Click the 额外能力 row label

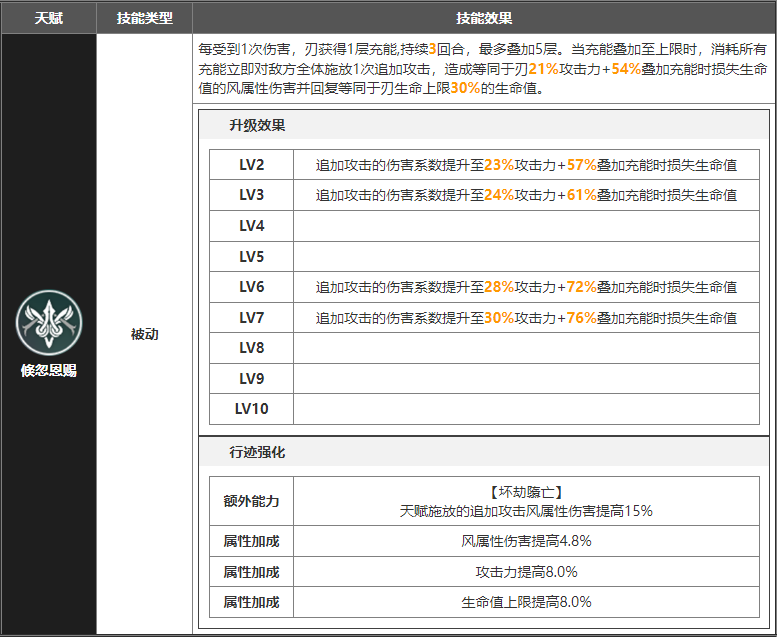point(251,501)
